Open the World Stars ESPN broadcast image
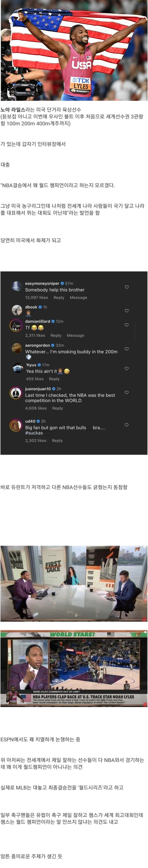 pos(74,669)
